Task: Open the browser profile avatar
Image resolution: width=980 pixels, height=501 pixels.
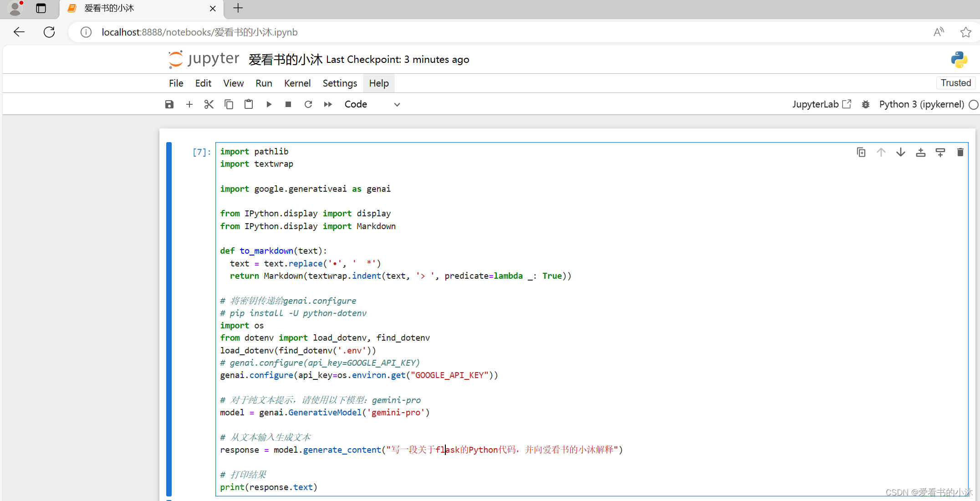Action: [15, 8]
